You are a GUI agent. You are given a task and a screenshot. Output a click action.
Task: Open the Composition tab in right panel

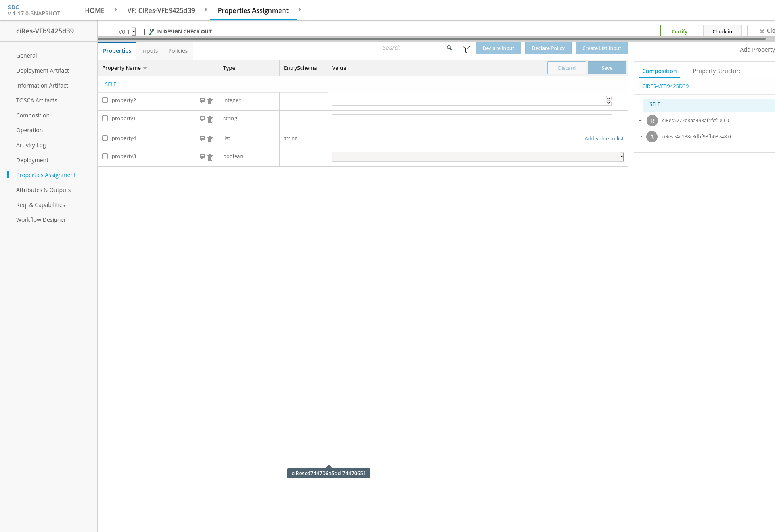[x=659, y=71]
